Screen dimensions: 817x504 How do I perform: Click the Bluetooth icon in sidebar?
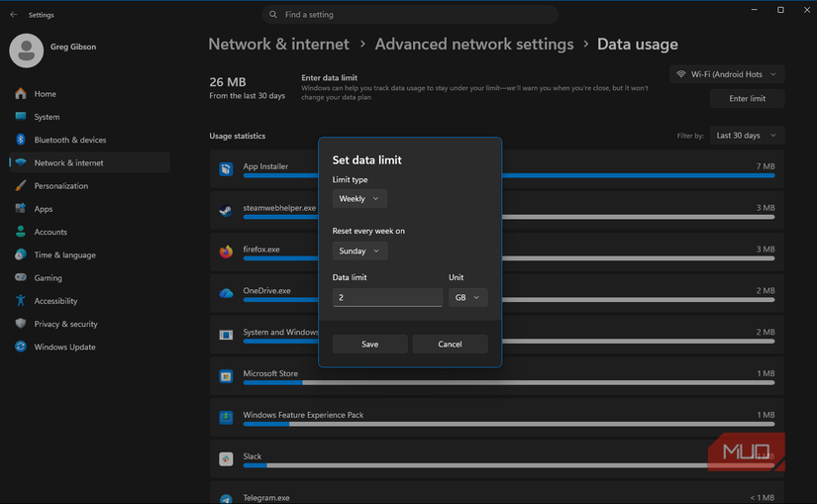click(21, 140)
